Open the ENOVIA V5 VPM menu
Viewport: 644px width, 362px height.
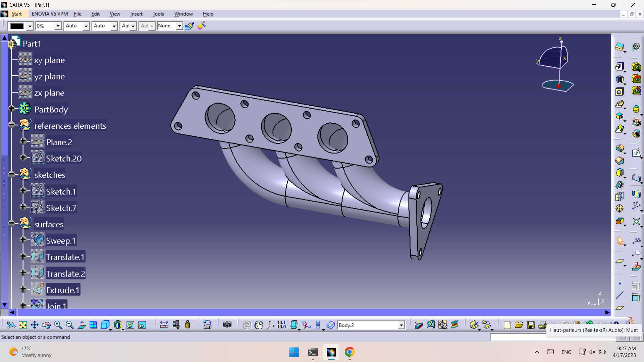pos(50,14)
